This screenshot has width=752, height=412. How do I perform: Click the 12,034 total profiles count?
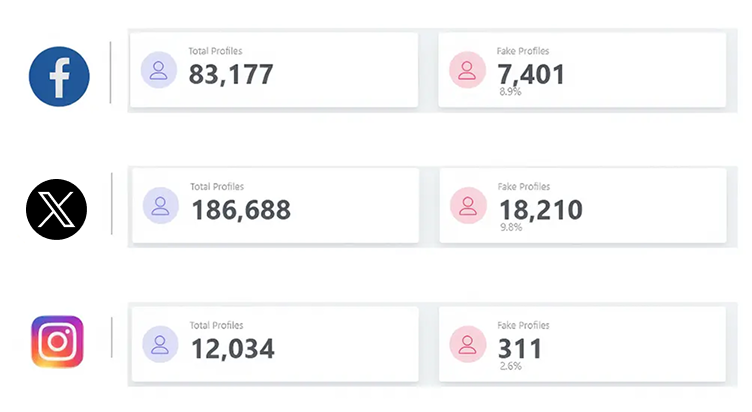pyautogui.click(x=233, y=348)
